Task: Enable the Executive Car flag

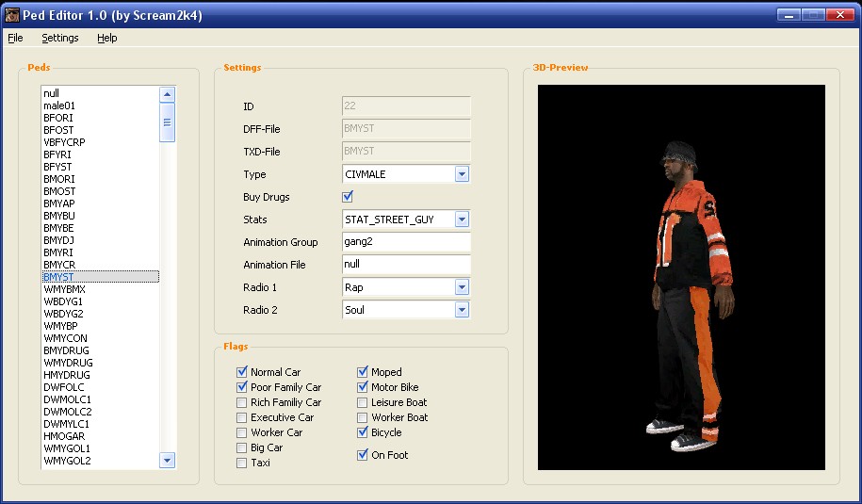Action: point(242,417)
